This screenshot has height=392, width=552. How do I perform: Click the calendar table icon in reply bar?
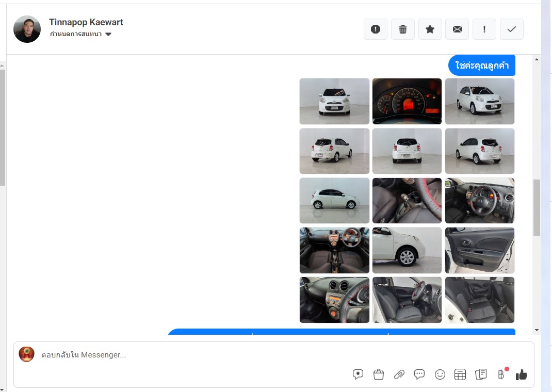tap(460, 374)
